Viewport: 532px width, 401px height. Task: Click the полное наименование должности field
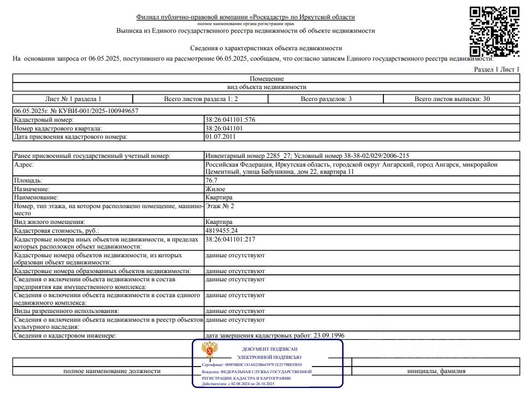coord(112,371)
